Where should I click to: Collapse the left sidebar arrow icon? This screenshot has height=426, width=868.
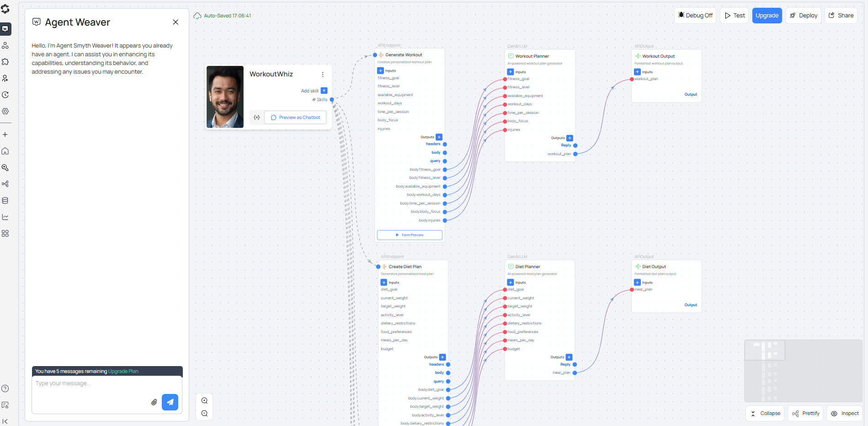[5, 421]
